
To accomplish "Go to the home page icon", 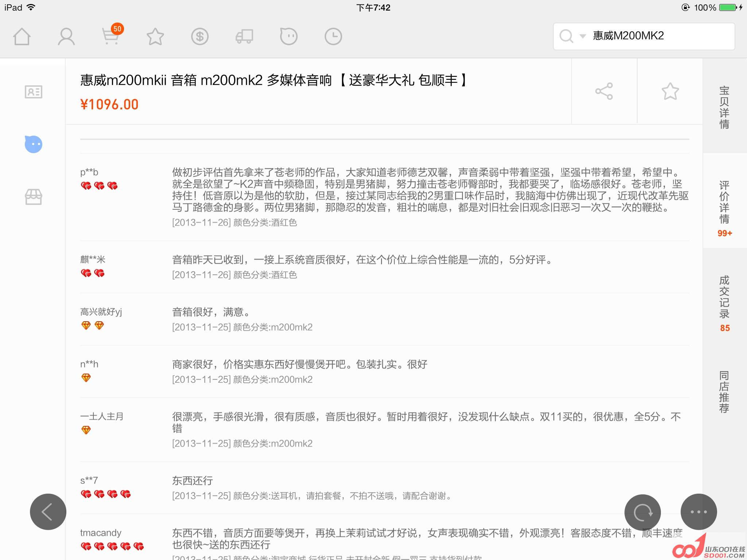I will [22, 36].
